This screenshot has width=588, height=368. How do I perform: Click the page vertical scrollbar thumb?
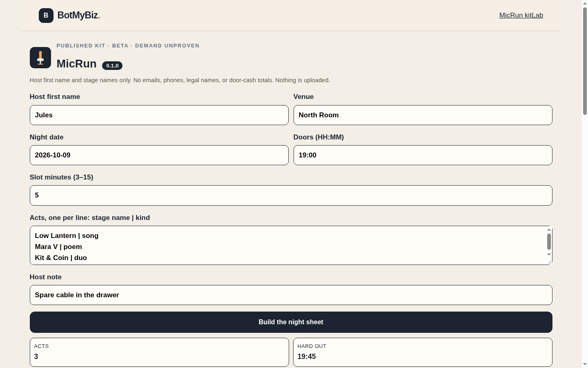(x=585, y=61)
